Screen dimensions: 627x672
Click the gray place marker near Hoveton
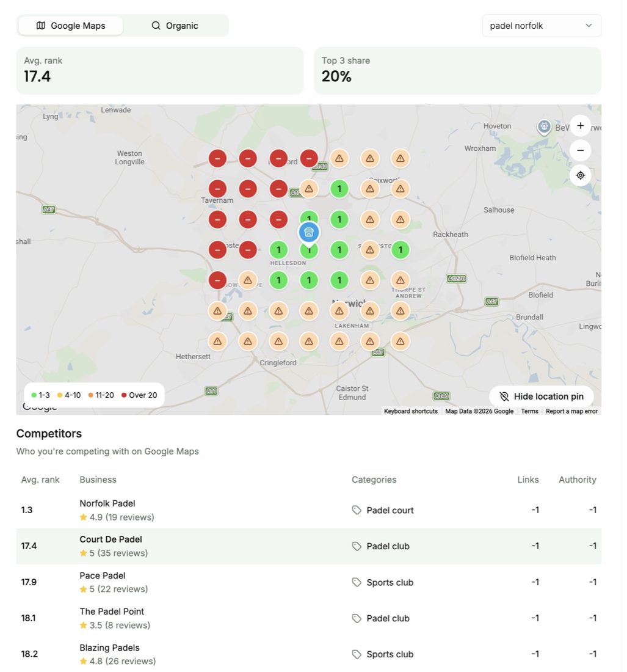[x=544, y=127]
